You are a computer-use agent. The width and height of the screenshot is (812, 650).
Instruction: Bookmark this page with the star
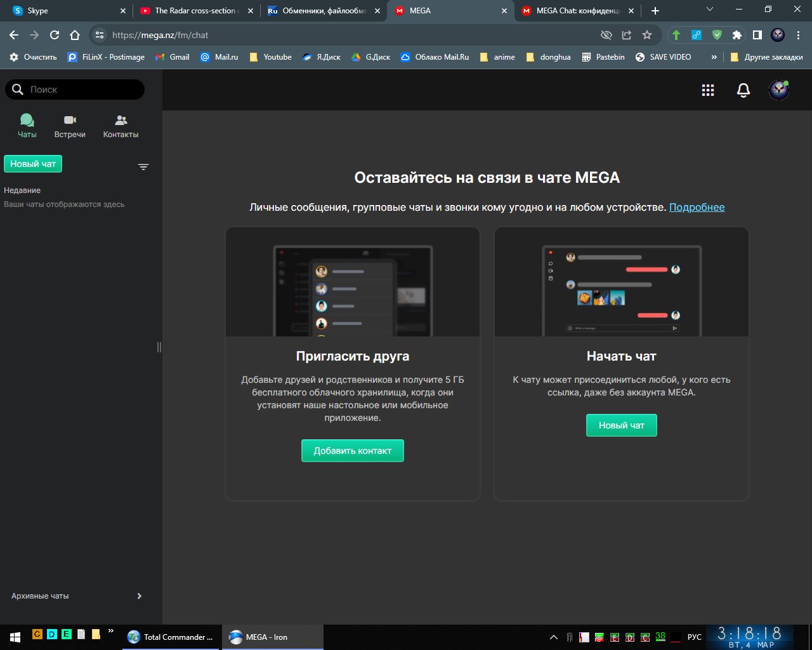tap(647, 35)
